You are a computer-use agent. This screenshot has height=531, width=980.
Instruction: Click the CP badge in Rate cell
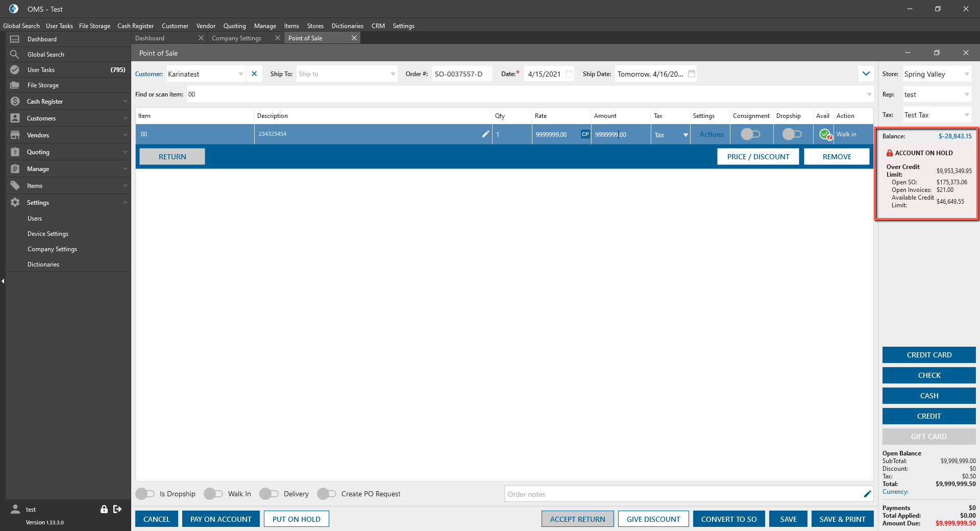585,134
